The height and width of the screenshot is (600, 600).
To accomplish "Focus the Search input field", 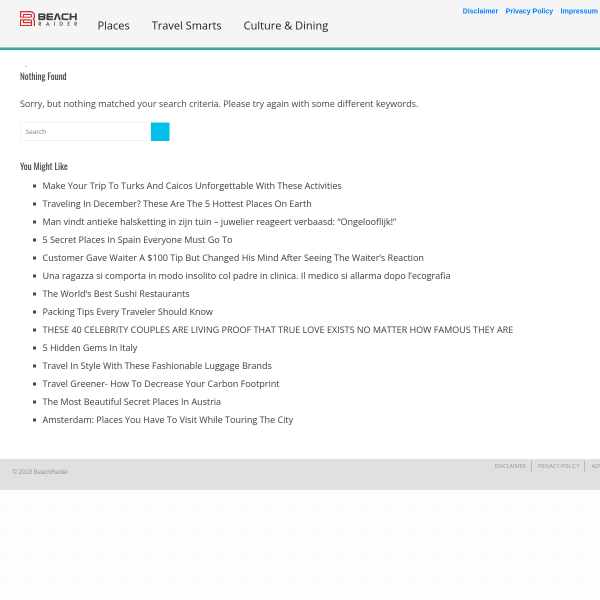I will (x=85, y=131).
